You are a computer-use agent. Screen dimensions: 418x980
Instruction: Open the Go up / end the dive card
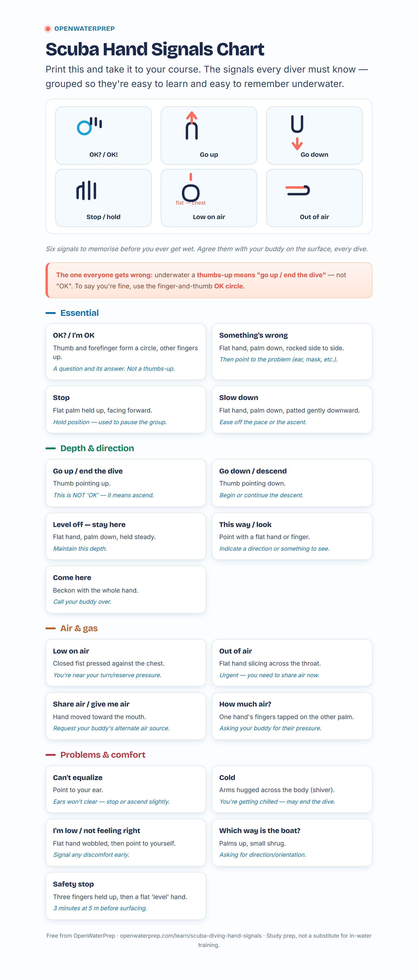126,483
